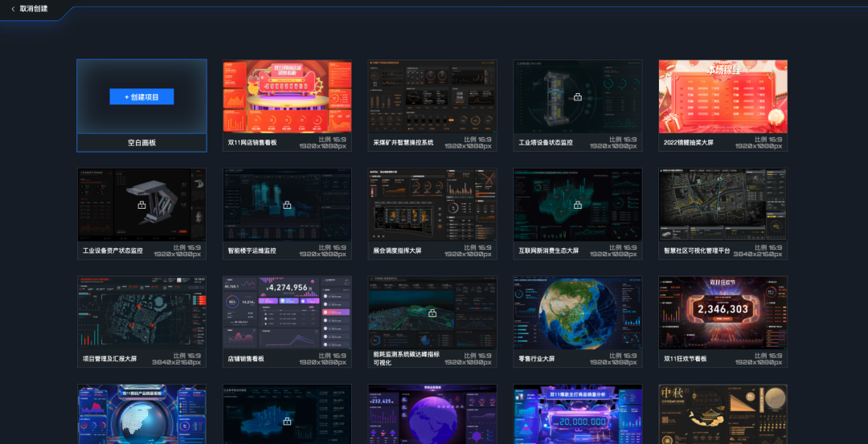
Task: Open the 店铺销售看板 template thumbnail
Action: coord(287,313)
